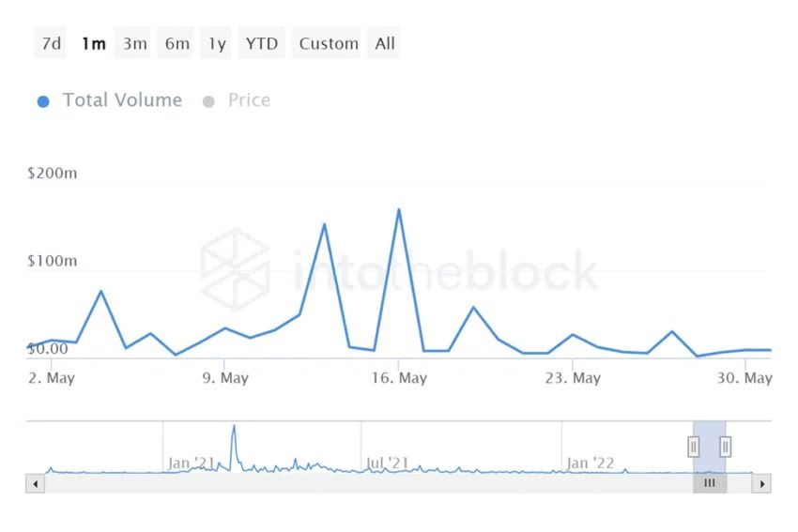
Task: Enable the Price series in legend
Action: click(x=249, y=100)
